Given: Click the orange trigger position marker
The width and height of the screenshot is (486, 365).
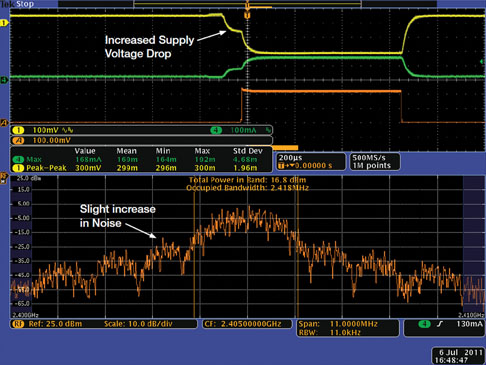Looking at the screenshot, I should (x=247, y=15).
